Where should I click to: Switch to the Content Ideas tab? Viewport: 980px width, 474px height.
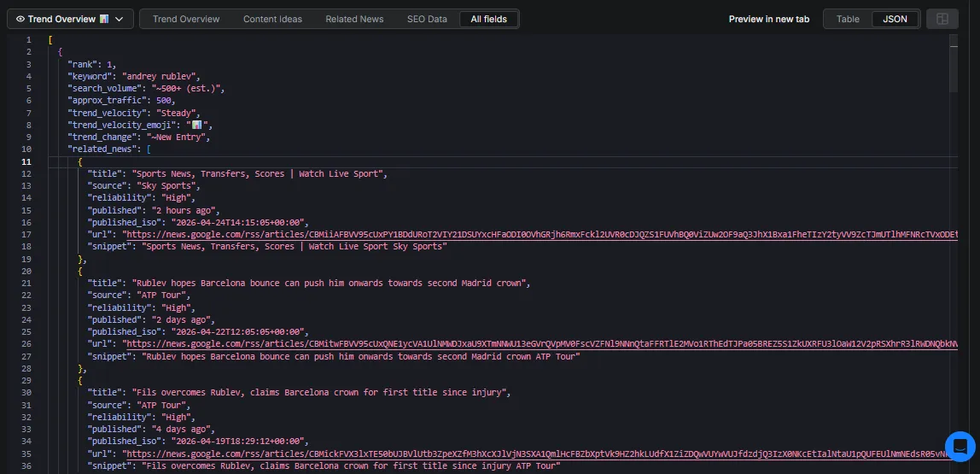coord(272,19)
